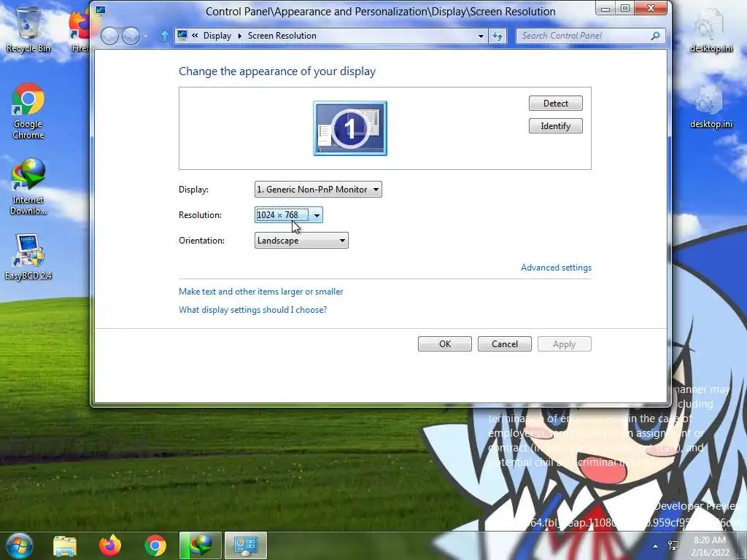Open Advanced settings link
Image resolution: width=747 pixels, height=560 pixels.
(x=556, y=268)
